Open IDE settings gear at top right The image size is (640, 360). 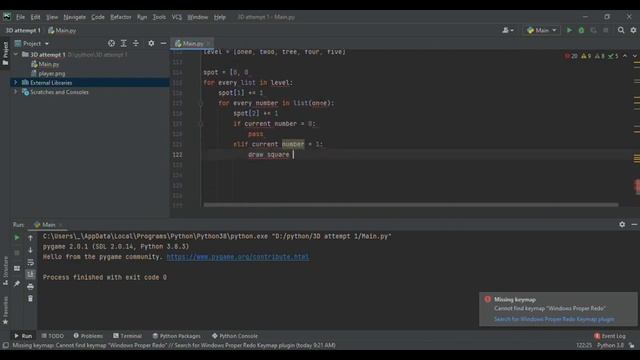click(x=633, y=30)
